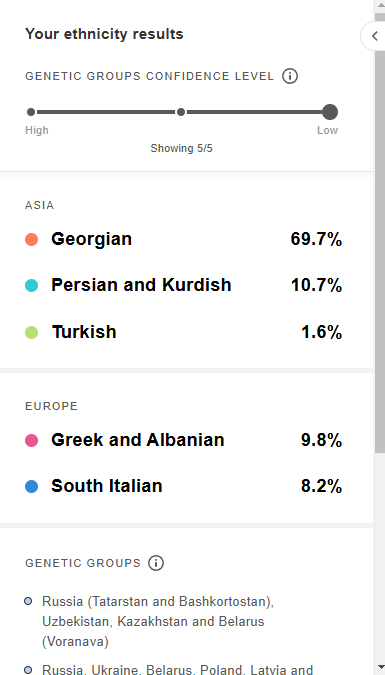Screen dimensions: 385x675
Task: Open the Russia (Tatarstan and Bashkortostan) genetic group
Action: coord(158,621)
